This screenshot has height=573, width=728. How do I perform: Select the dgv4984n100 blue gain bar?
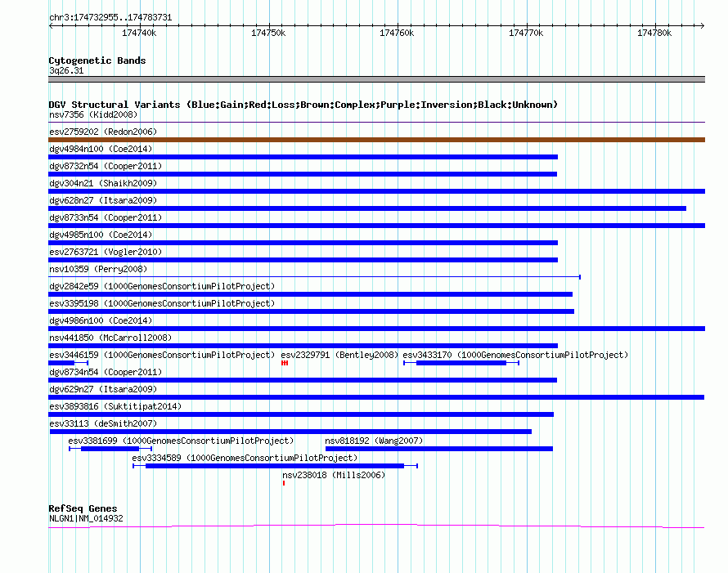303,157
